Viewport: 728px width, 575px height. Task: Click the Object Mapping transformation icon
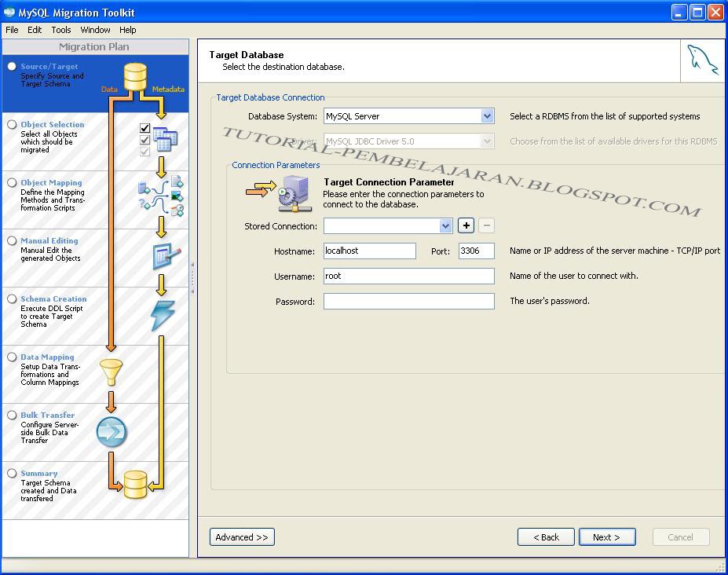[x=161, y=196]
